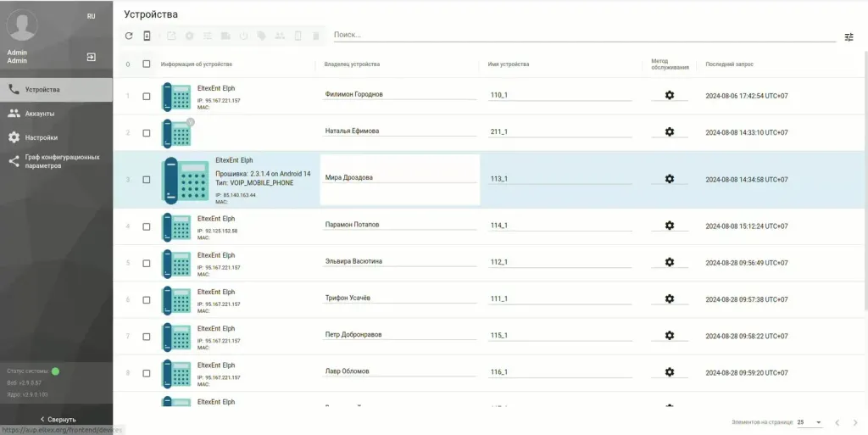The height and width of the screenshot is (435, 868).
Task: Open Аккаунты in the sidebar
Action: click(40, 114)
